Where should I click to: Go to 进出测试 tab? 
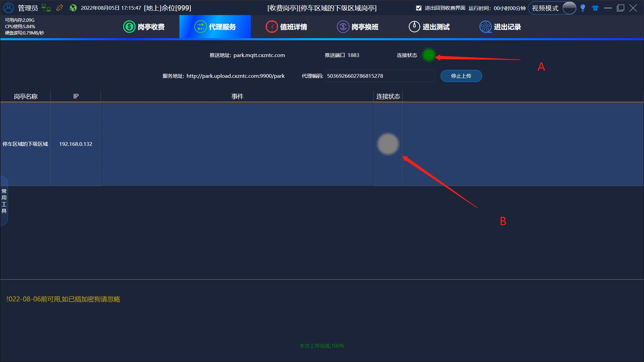tap(429, 27)
